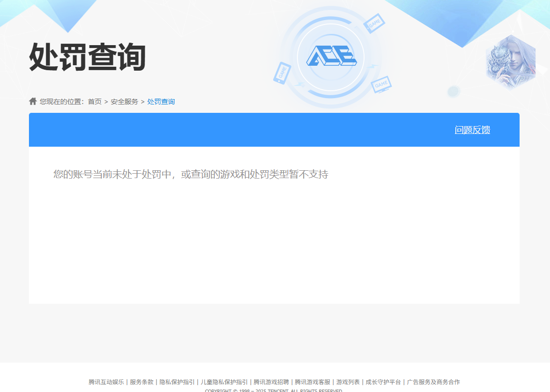Click the GAME phone icon left of the logo

pos(283,73)
